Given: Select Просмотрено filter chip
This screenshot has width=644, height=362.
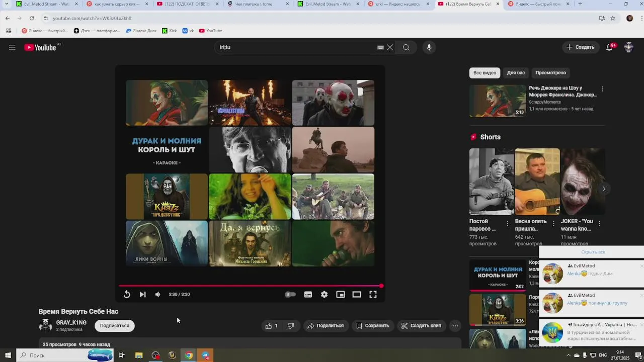Looking at the screenshot, I should (550, 73).
